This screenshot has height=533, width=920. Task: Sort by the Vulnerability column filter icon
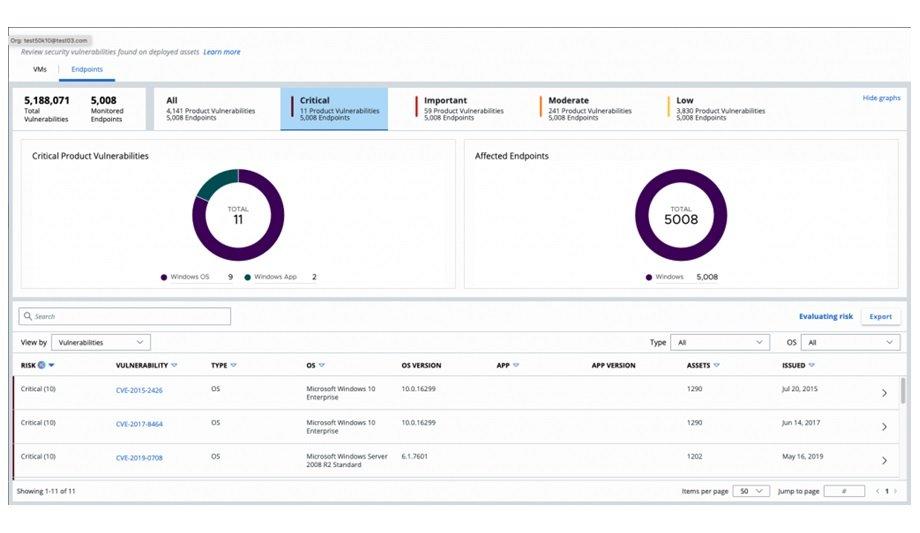tap(174, 366)
